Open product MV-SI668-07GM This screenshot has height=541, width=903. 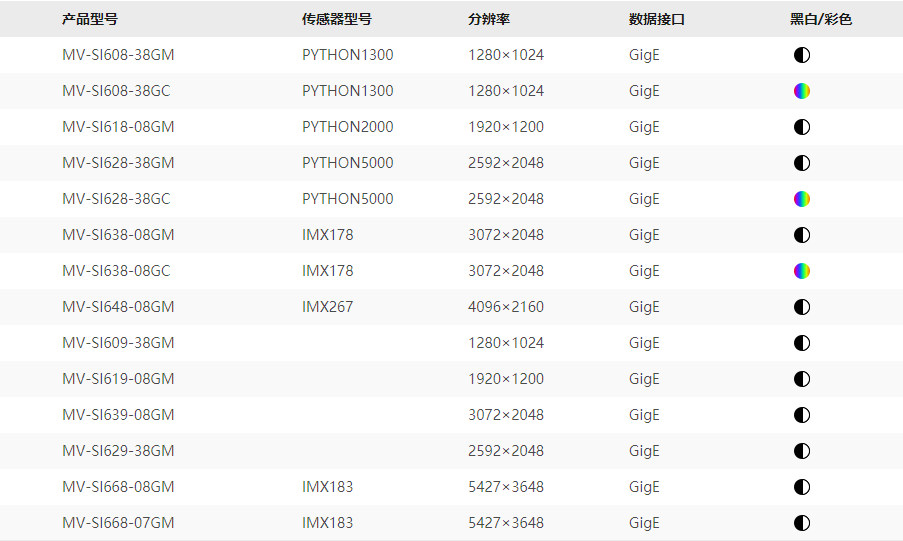point(118,523)
